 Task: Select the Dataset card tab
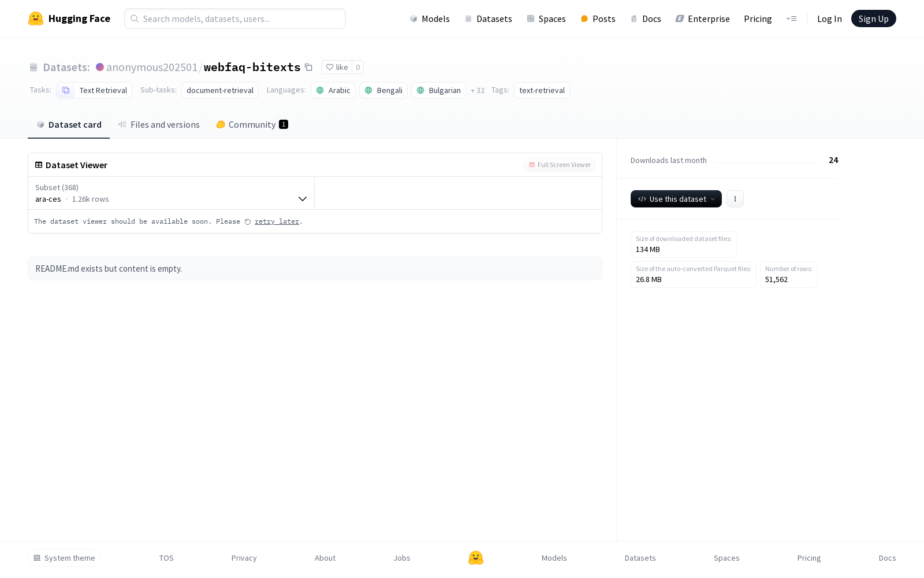tap(69, 124)
